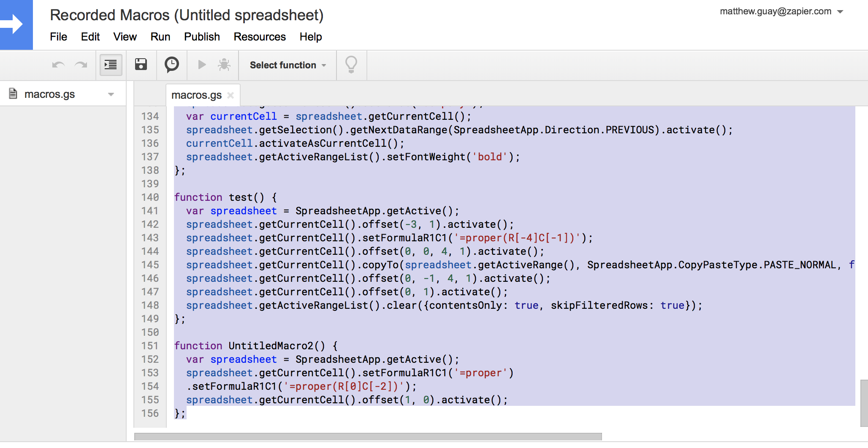Screen dimensions: 868x448
Task: Open the File menu
Action: [x=58, y=37]
